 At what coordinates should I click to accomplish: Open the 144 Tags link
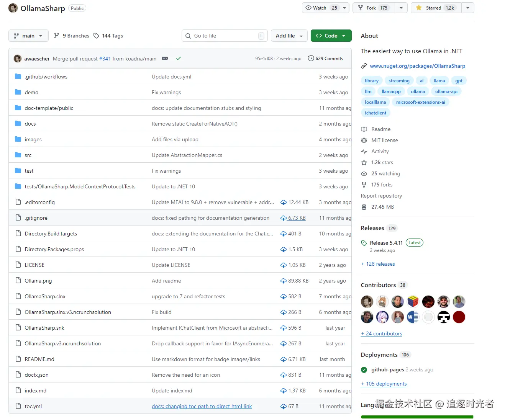click(108, 36)
